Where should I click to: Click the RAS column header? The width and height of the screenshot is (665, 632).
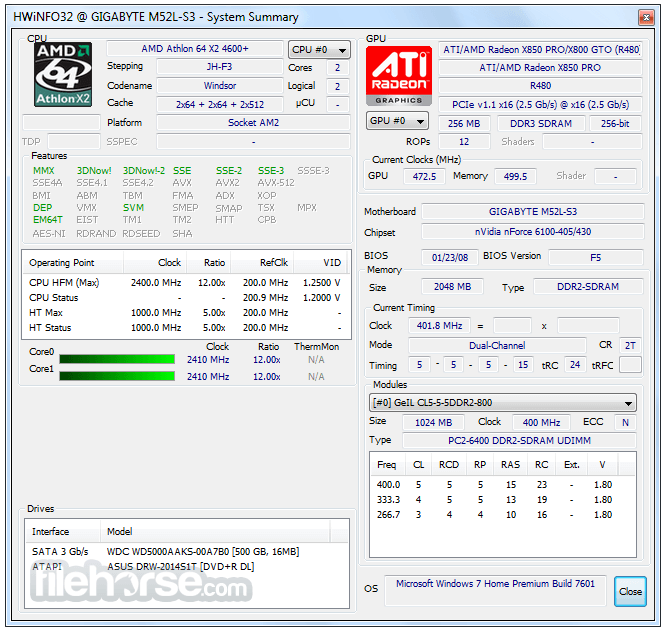point(510,465)
